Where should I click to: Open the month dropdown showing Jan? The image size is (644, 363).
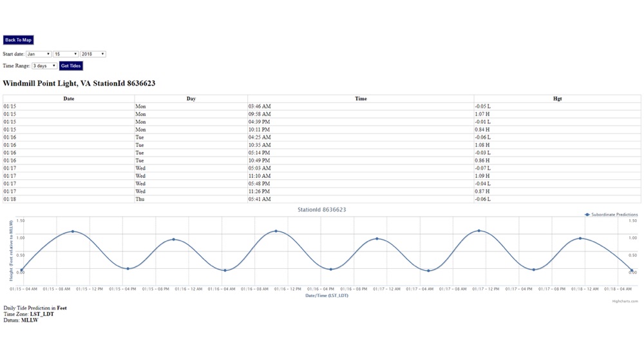coord(39,54)
